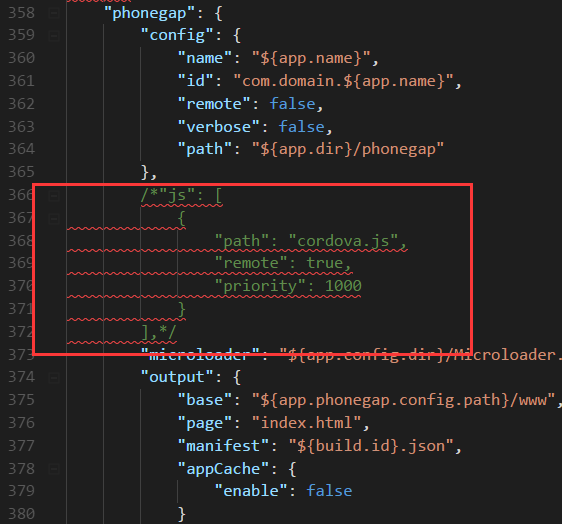Place cursor on "phonegap" key
The height and width of the screenshot is (524, 562).
(149, 14)
